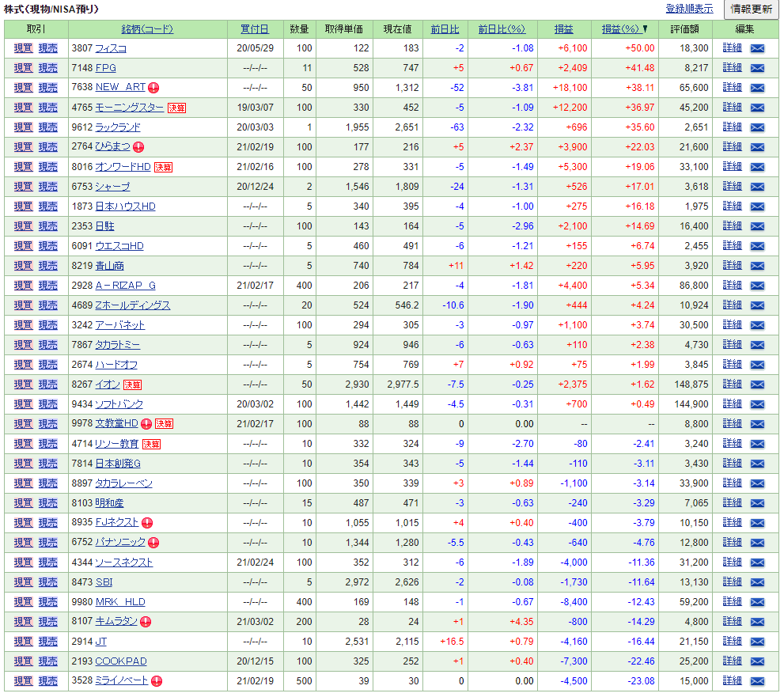Click the 20/05/29 purchase date cell
Screen dimensions: 784x697
coord(255,48)
